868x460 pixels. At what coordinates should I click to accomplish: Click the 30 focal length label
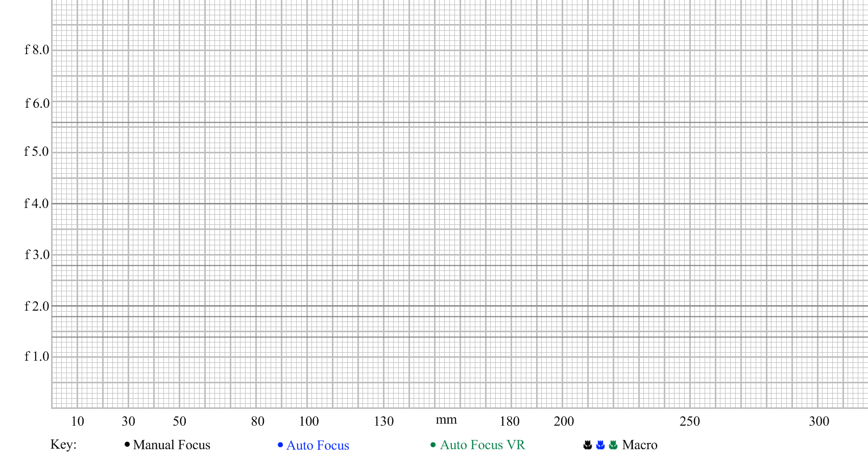(x=128, y=421)
